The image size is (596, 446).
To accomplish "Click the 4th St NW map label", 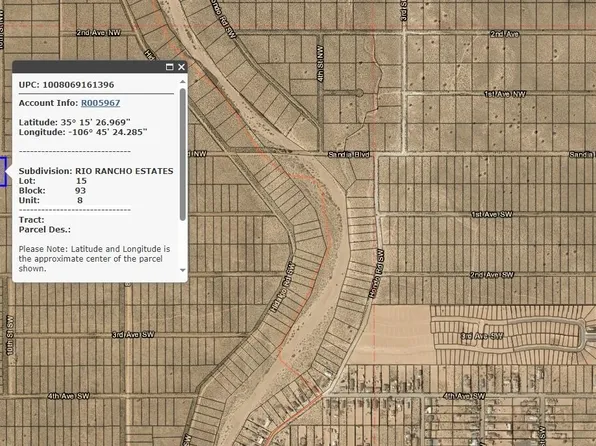I will click(x=320, y=64).
